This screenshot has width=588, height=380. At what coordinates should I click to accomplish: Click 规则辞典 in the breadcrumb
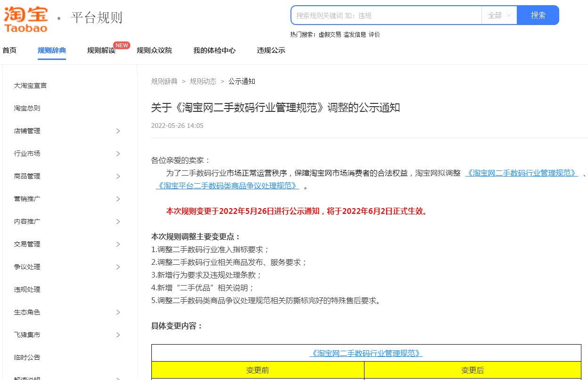tap(164, 81)
